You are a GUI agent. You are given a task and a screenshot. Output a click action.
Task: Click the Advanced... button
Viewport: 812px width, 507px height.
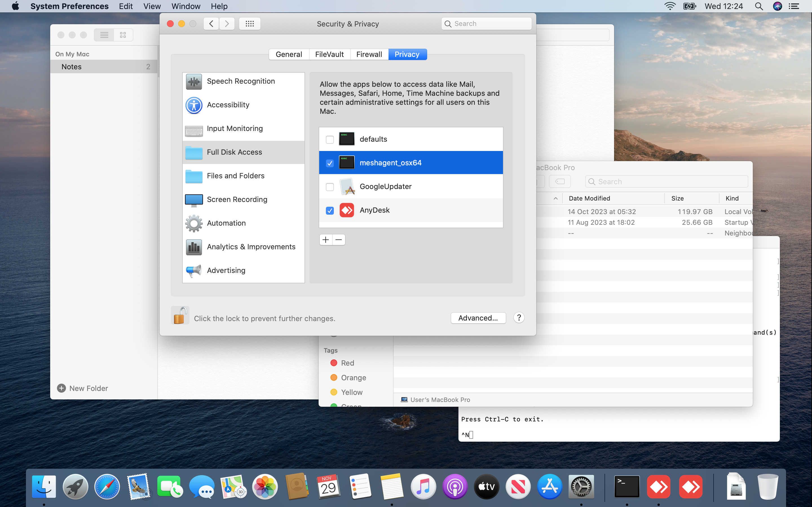478,318
